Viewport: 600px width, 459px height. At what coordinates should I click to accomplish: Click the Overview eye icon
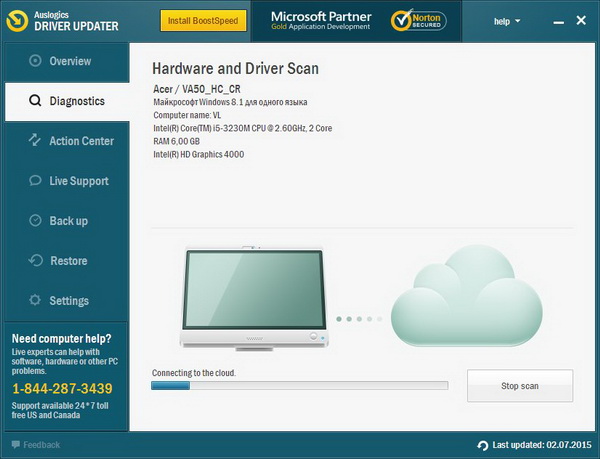tap(35, 61)
